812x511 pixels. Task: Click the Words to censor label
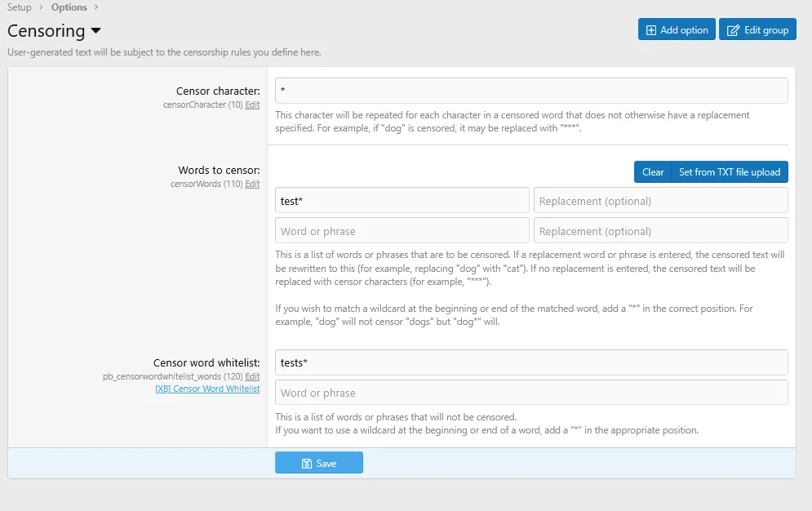coord(219,171)
